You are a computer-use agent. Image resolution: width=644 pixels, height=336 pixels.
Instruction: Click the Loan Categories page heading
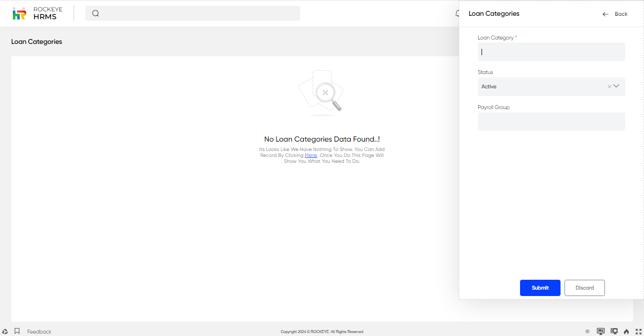click(x=37, y=42)
